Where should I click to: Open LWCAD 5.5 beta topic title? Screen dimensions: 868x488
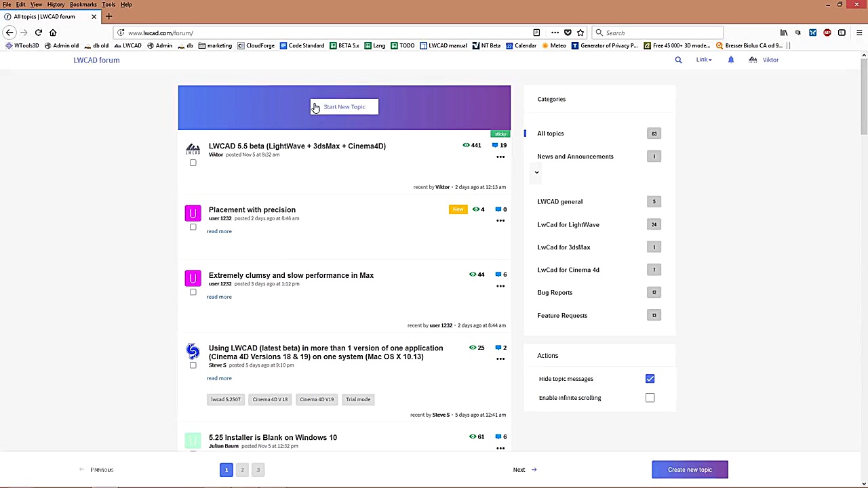coord(297,146)
